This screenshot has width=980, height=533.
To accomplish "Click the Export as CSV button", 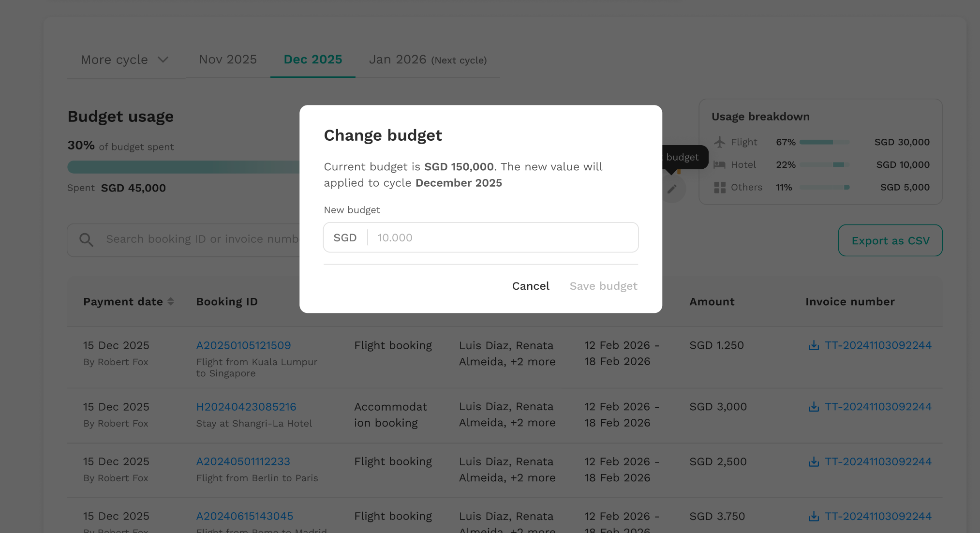I will click(x=891, y=240).
